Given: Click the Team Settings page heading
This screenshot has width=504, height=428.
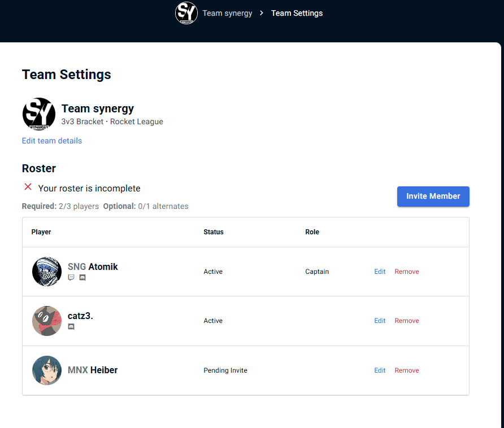Looking at the screenshot, I should click(67, 75).
